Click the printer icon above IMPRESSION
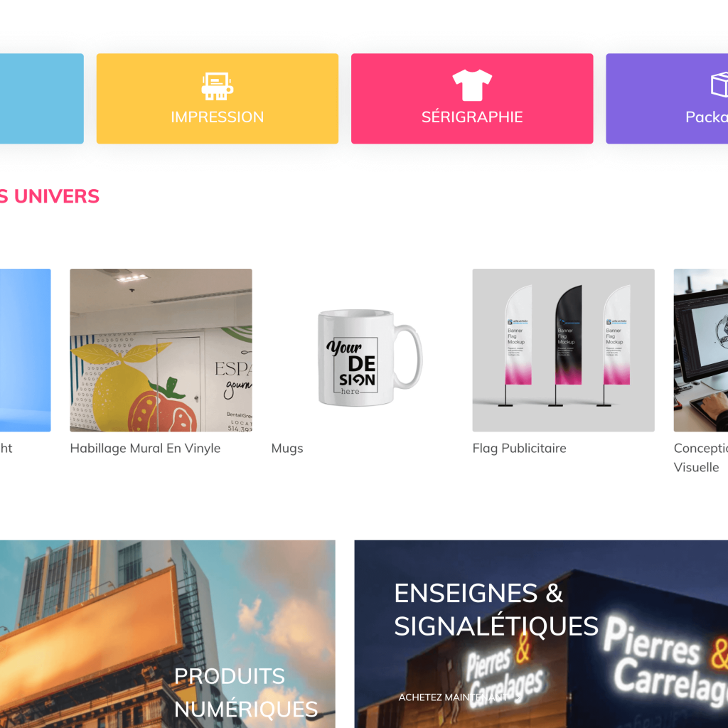The width and height of the screenshot is (728, 728). tap(218, 86)
